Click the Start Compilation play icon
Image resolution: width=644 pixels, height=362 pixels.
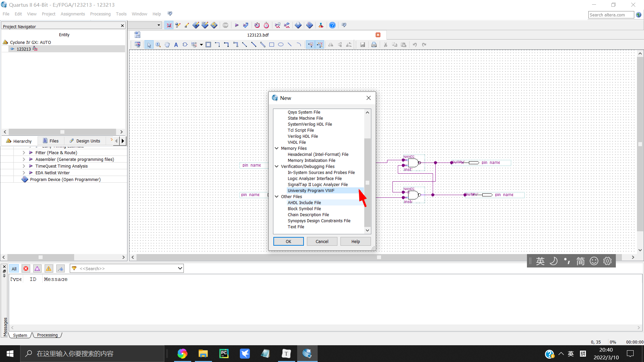coord(236,25)
